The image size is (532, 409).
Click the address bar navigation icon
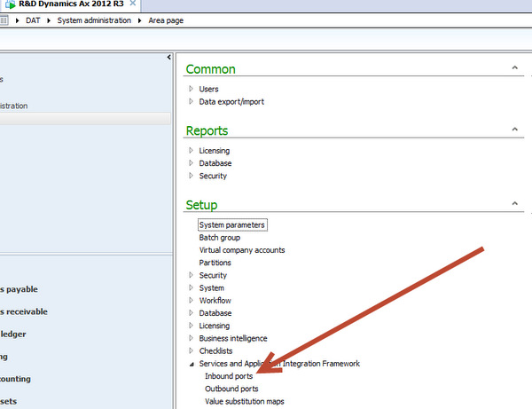pos(4,20)
